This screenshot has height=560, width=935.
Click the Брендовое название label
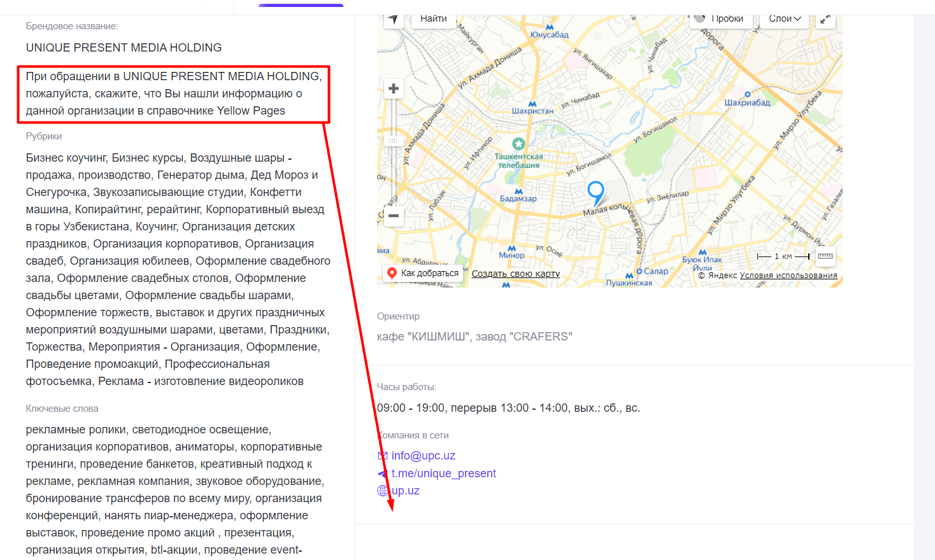coord(72,26)
